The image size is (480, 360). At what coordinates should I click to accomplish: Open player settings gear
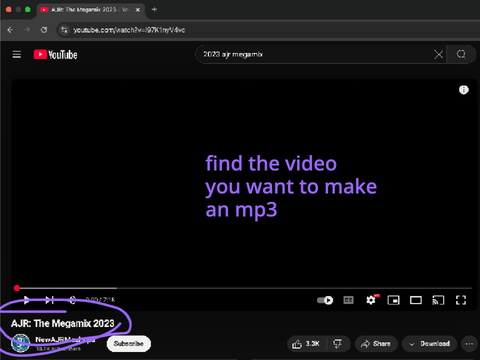[371, 300]
